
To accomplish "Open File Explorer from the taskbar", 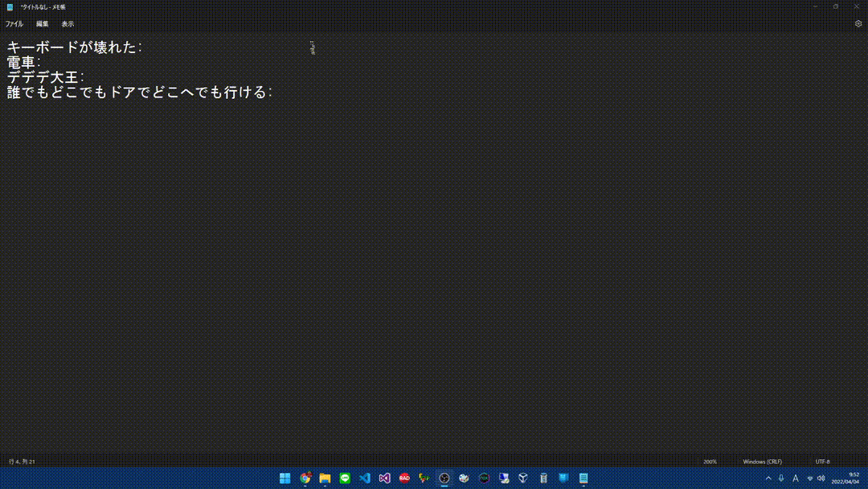I will click(x=325, y=478).
